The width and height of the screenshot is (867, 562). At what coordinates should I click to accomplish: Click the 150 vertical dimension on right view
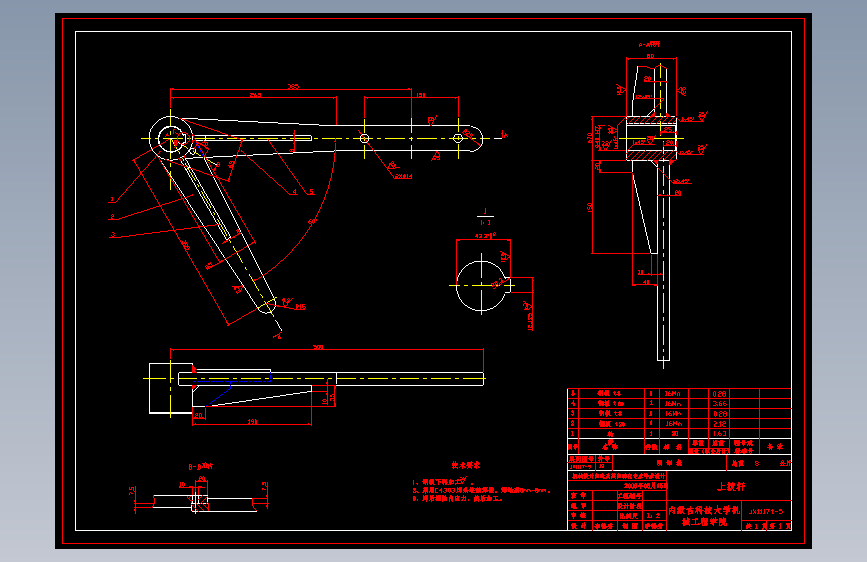coord(590,207)
